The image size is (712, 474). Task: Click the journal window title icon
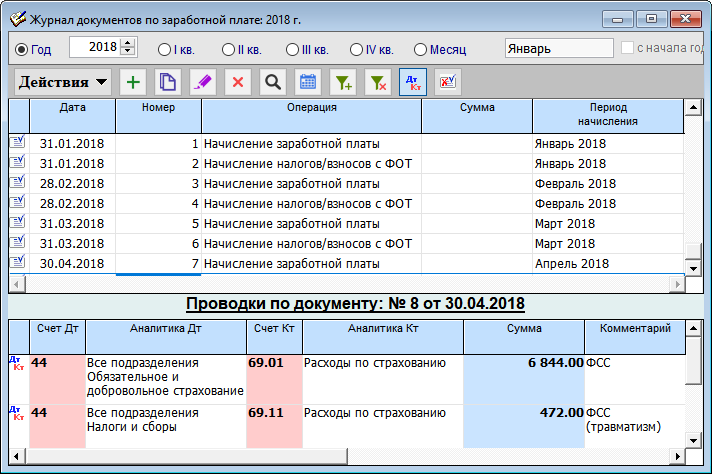click(18, 20)
